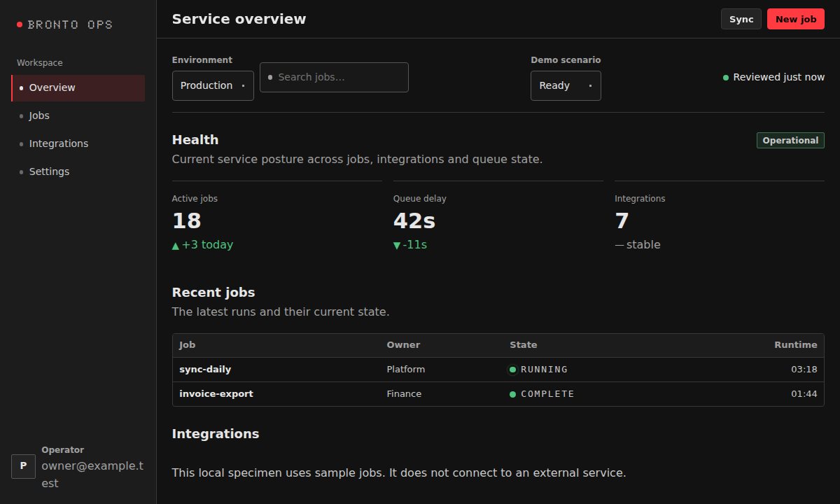840x504 pixels.
Task: Create a New job
Action: click(x=796, y=19)
